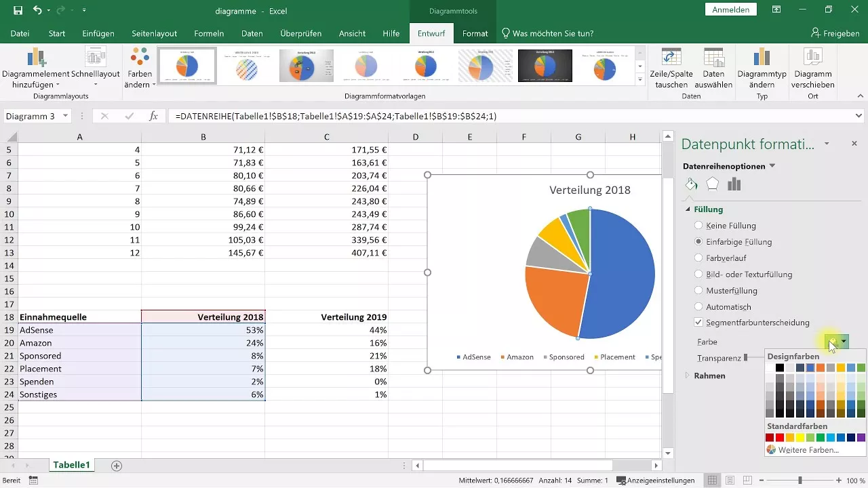Screen dimensions: 868x488
Task: Click Zeile/Spalte tauschen in the ribbon
Action: 671,66
